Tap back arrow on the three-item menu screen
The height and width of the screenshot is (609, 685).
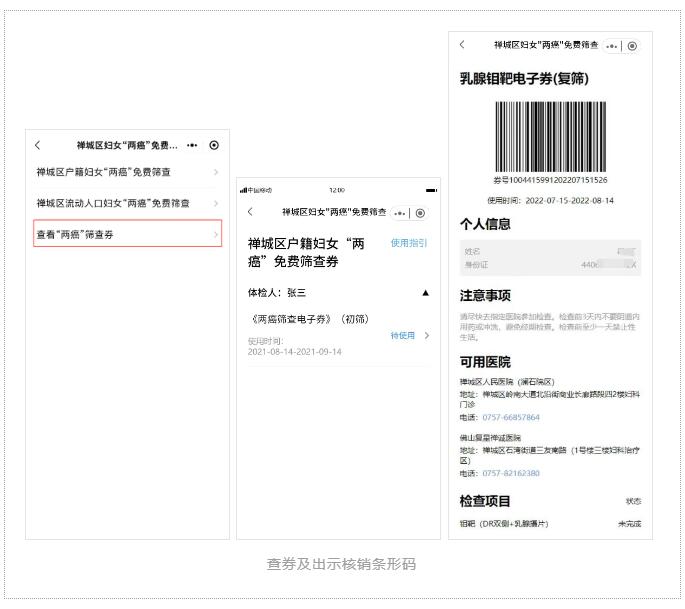tap(38, 146)
